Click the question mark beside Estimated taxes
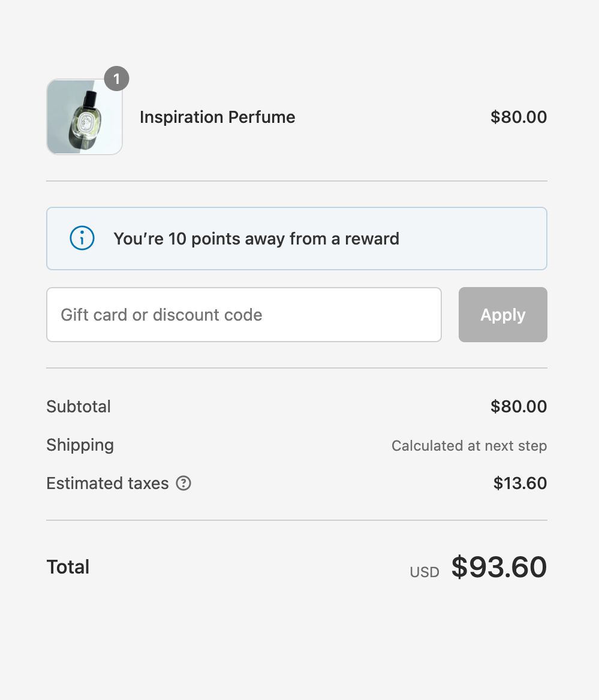The width and height of the screenshot is (599, 700). click(184, 484)
